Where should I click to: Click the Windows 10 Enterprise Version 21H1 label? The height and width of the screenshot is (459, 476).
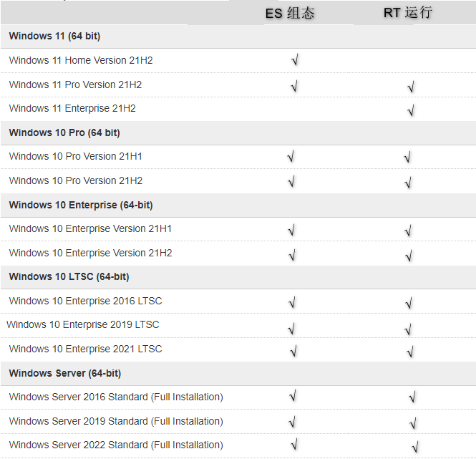pos(90,229)
